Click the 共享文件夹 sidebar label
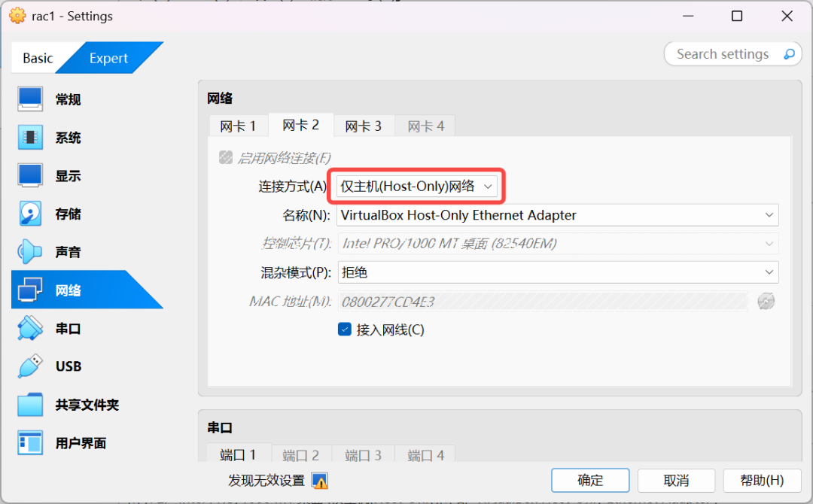The width and height of the screenshot is (813, 504). point(87,405)
